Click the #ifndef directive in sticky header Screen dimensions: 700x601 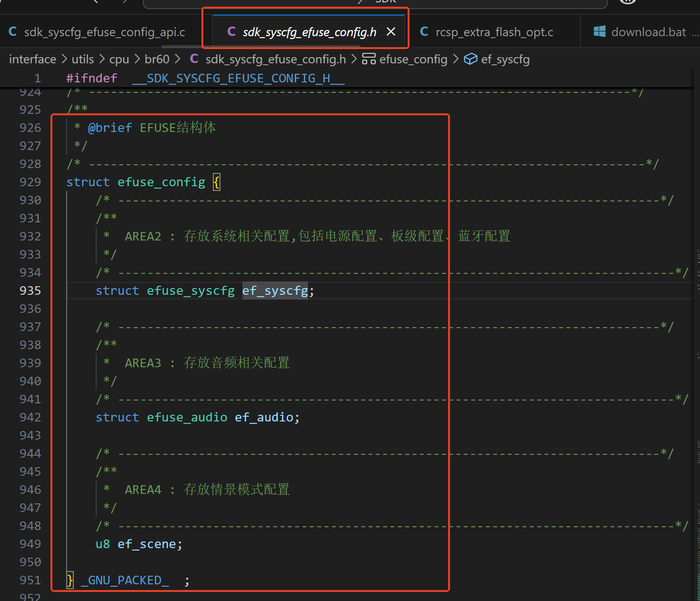coord(91,78)
